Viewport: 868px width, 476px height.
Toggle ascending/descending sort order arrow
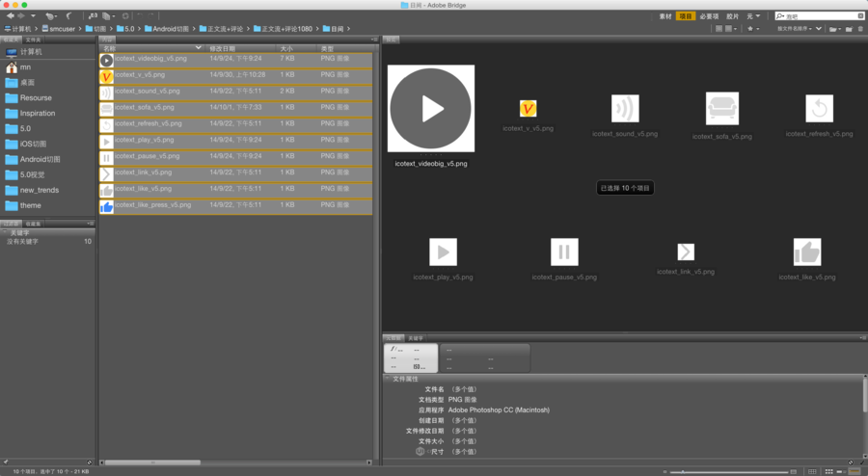[818, 29]
